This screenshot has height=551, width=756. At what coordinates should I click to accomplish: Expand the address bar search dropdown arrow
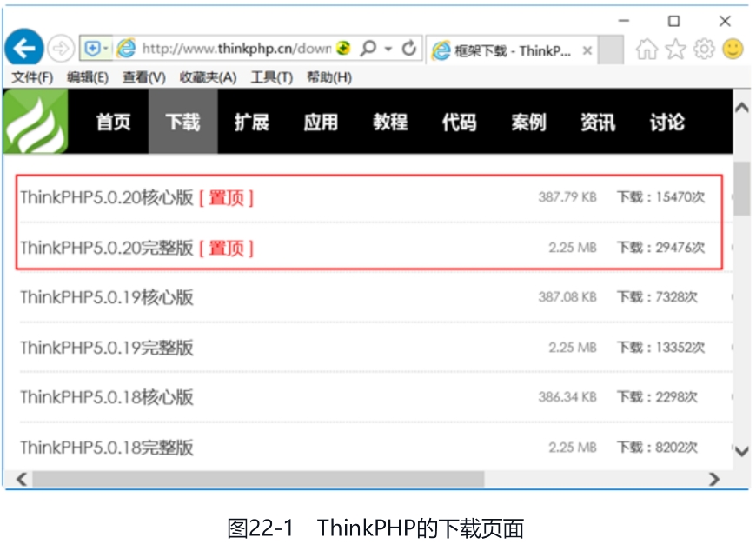pyautogui.click(x=388, y=49)
